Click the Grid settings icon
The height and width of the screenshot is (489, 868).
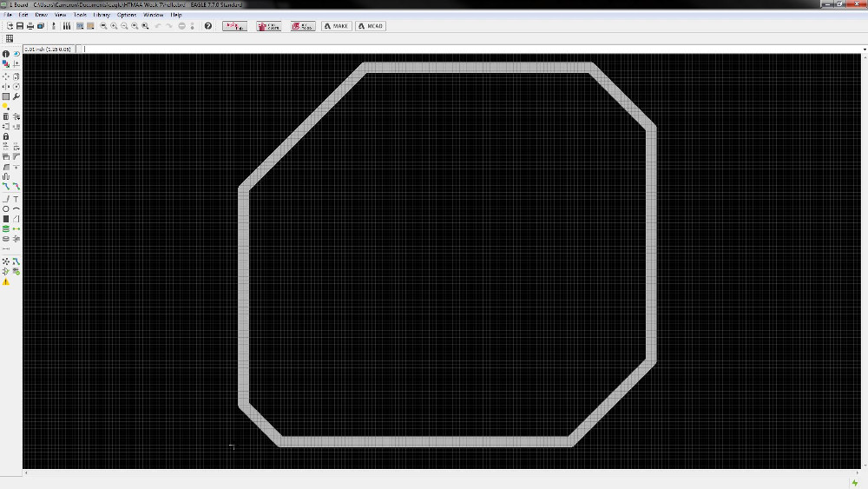pos(10,39)
